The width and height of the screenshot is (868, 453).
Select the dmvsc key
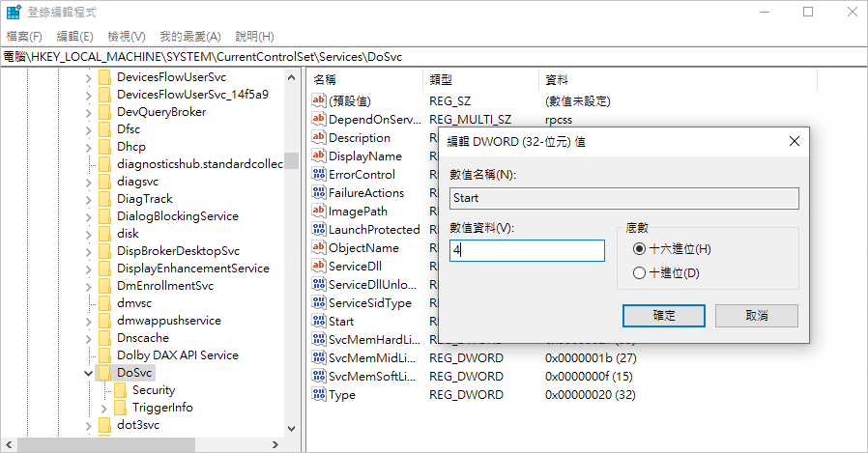click(134, 303)
